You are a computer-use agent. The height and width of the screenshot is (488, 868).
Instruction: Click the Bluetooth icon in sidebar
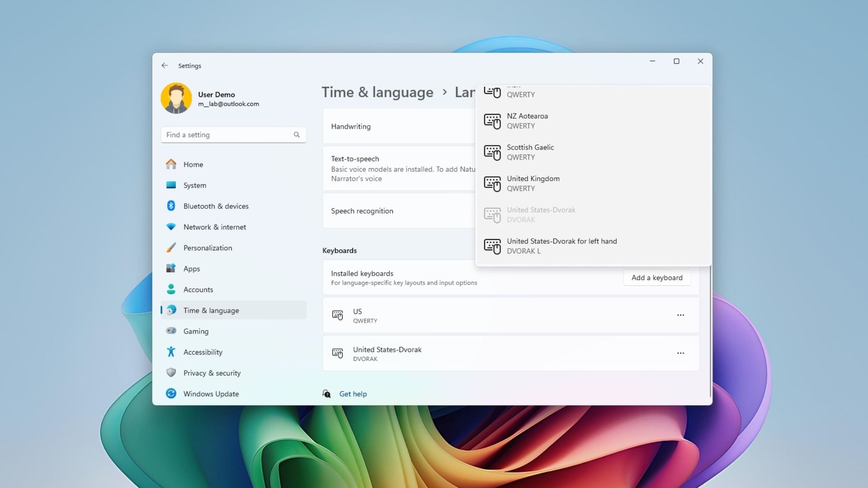point(171,206)
